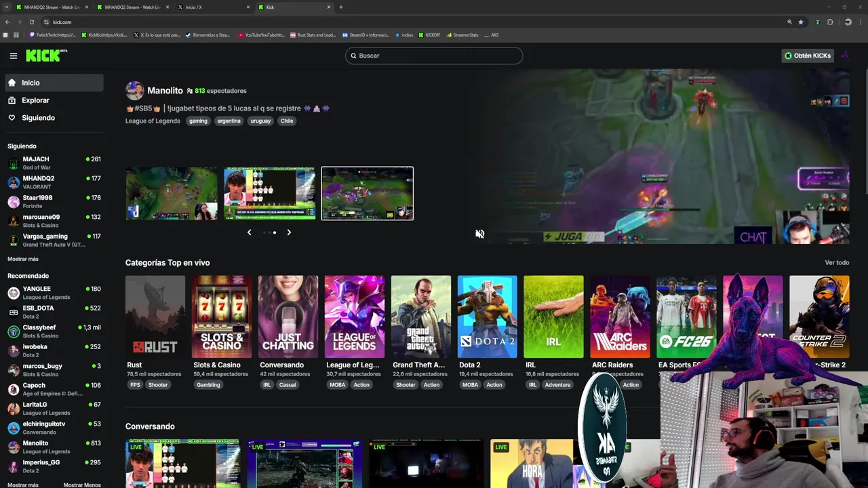The image size is (868, 488).
Task: Open the Chrome profile avatar
Action: pos(848,22)
